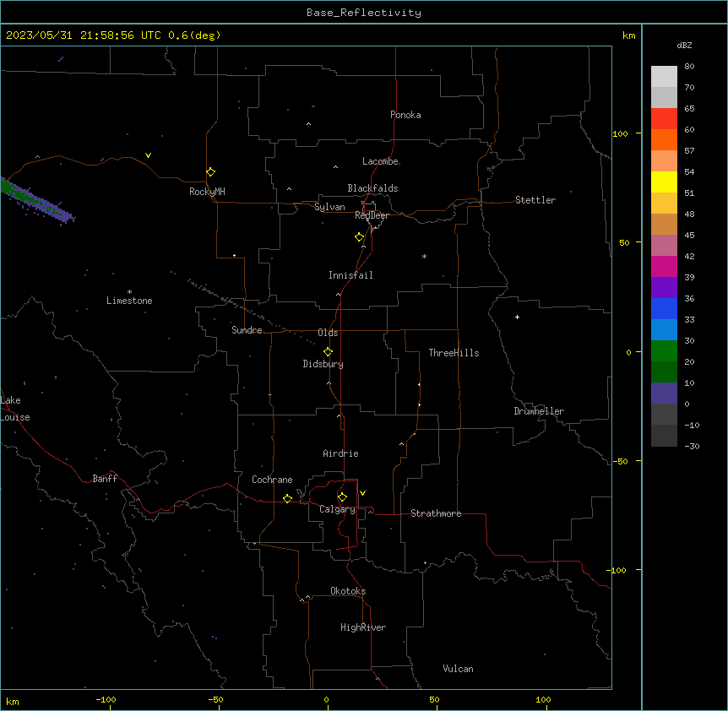Click the Airdrie label

click(340, 453)
